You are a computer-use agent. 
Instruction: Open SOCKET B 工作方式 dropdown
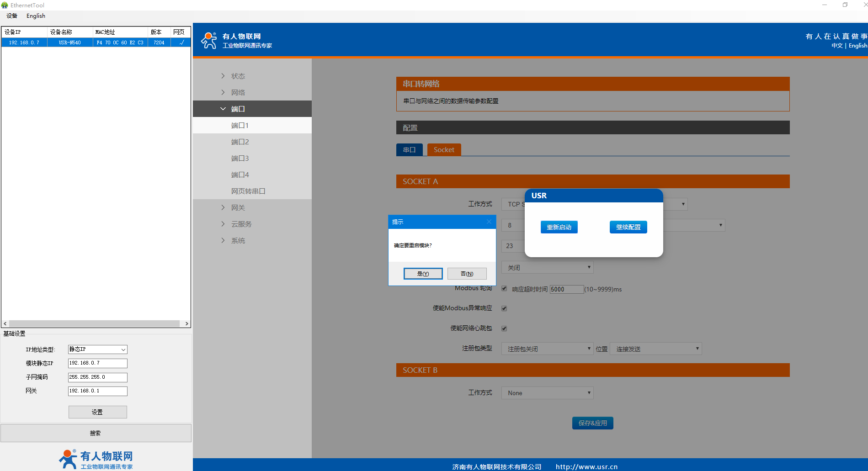pos(547,393)
